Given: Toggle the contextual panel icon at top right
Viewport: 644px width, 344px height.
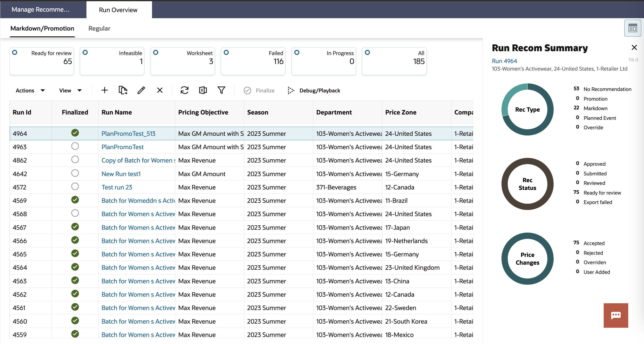Looking at the screenshot, I should click(x=633, y=28).
